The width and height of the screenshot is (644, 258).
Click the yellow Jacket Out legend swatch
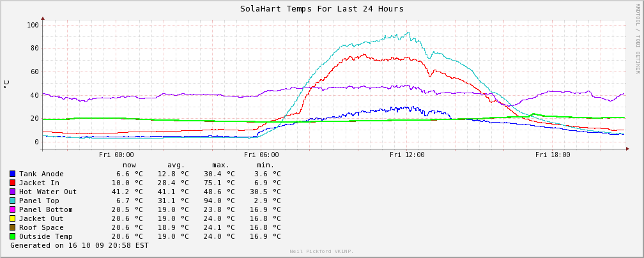point(13,218)
